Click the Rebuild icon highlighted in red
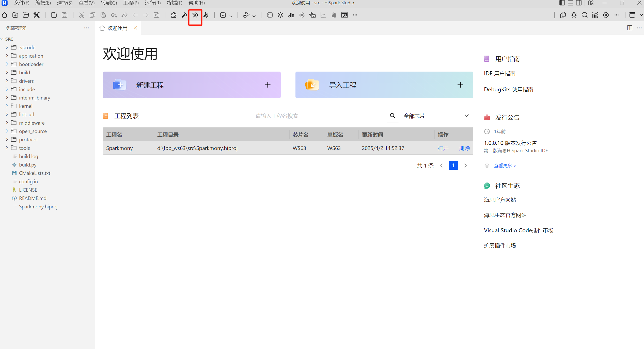The width and height of the screenshot is (644, 349). (x=195, y=15)
